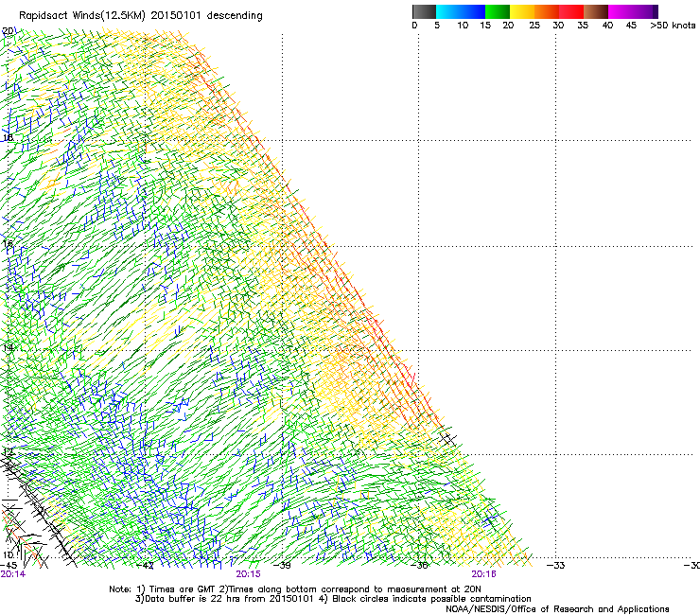The image size is (700, 615).
Task: Click the legend tick label 25
Action: tap(534, 26)
